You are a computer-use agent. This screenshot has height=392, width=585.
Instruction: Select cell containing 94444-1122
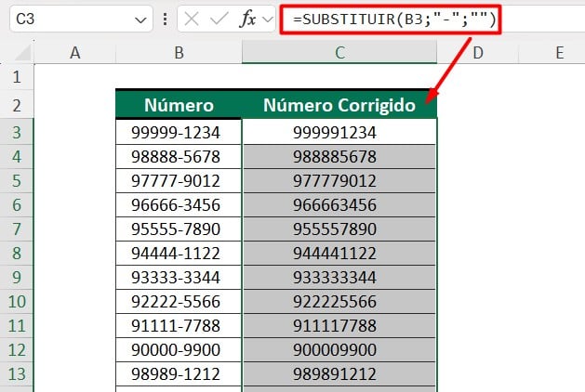(179, 253)
